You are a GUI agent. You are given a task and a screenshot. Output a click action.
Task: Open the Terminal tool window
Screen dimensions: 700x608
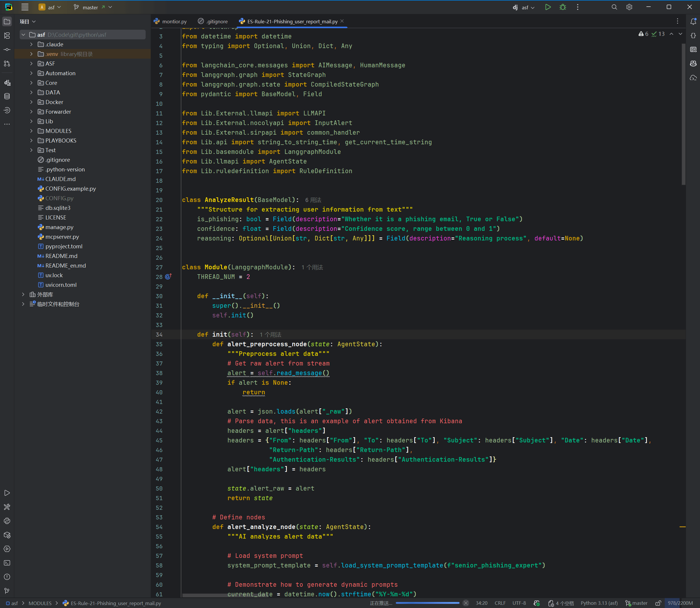coord(7,563)
